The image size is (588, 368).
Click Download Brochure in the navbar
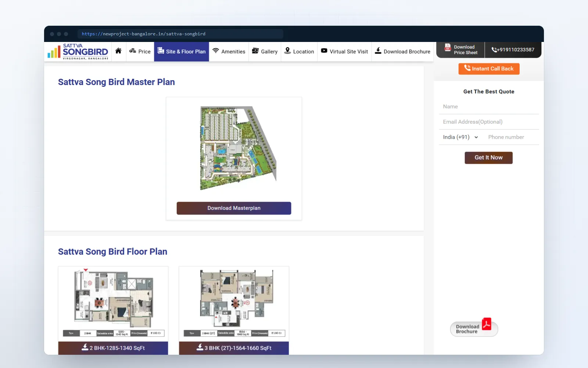tap(402, 52)
